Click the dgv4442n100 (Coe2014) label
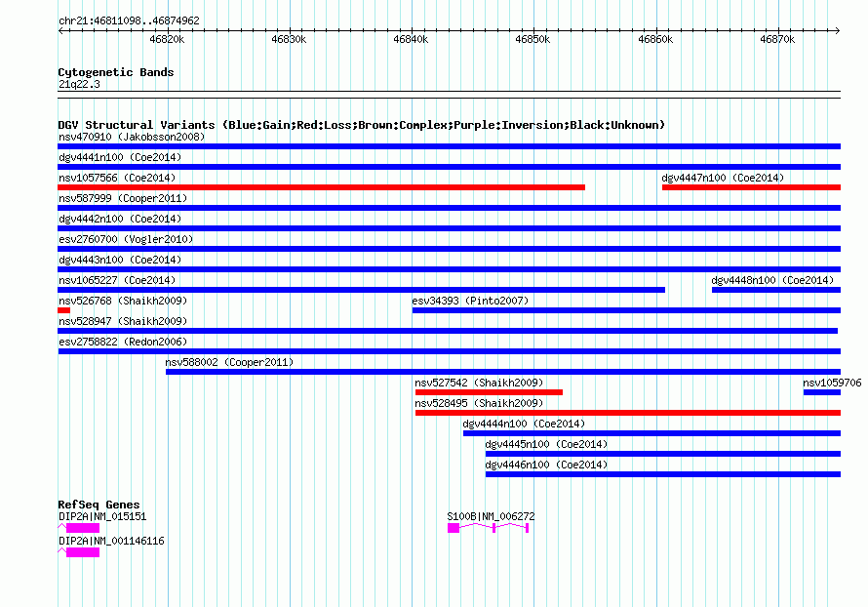This screenshot has width=868, height=607. [x=120, y=219]
